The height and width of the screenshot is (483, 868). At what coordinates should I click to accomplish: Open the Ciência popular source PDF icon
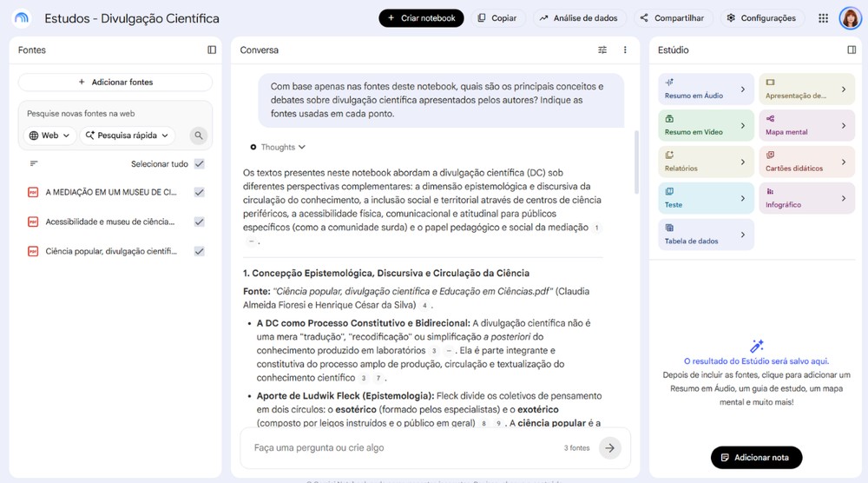33,251
